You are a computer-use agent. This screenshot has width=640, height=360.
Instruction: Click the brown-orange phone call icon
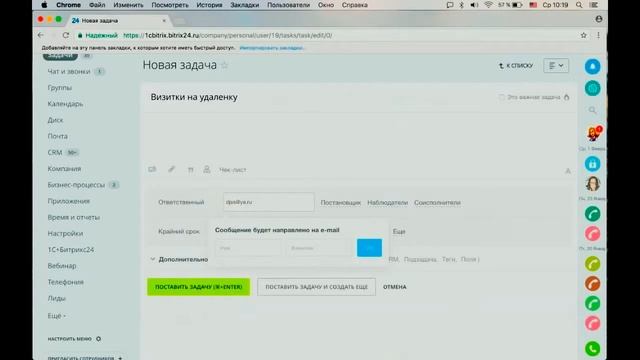click(x=592, y=284)
